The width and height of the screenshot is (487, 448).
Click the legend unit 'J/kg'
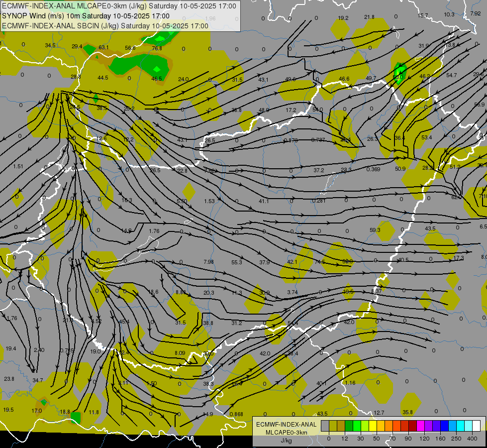[287, 441]
